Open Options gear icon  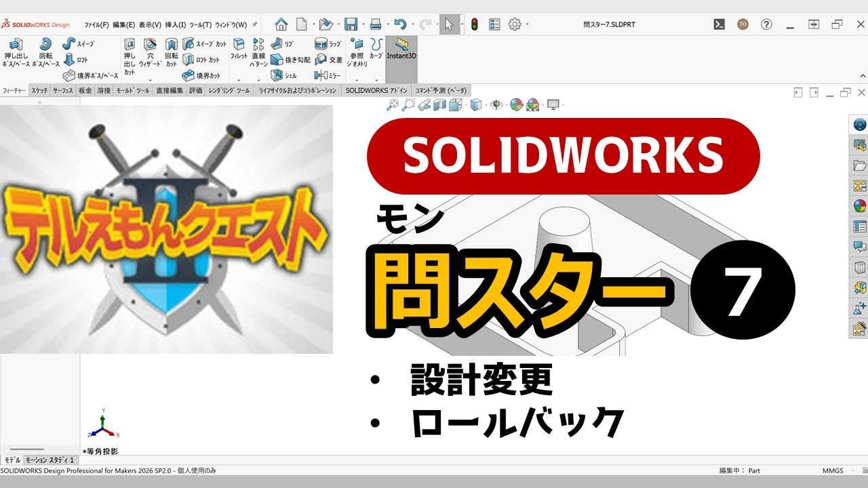(515, 24)
